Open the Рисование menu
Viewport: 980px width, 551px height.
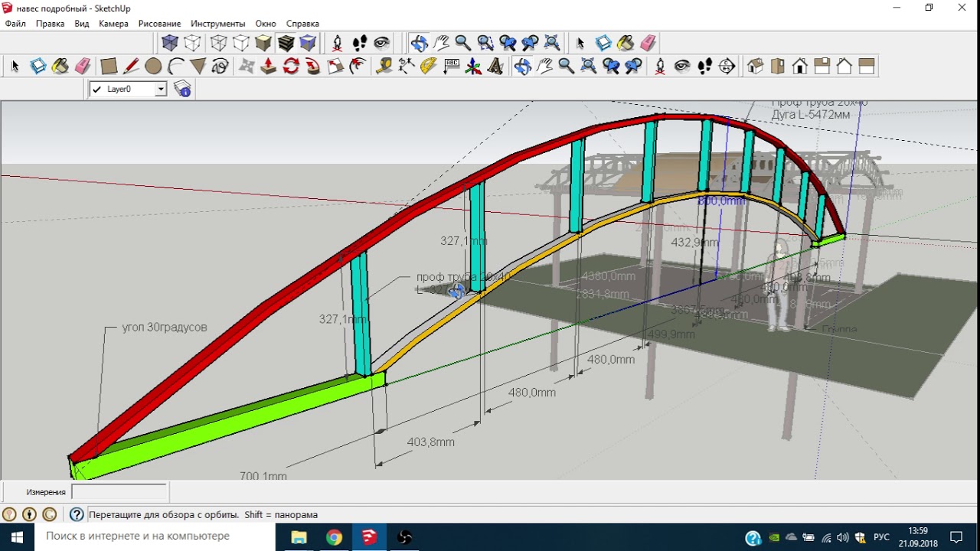[159, 24]
